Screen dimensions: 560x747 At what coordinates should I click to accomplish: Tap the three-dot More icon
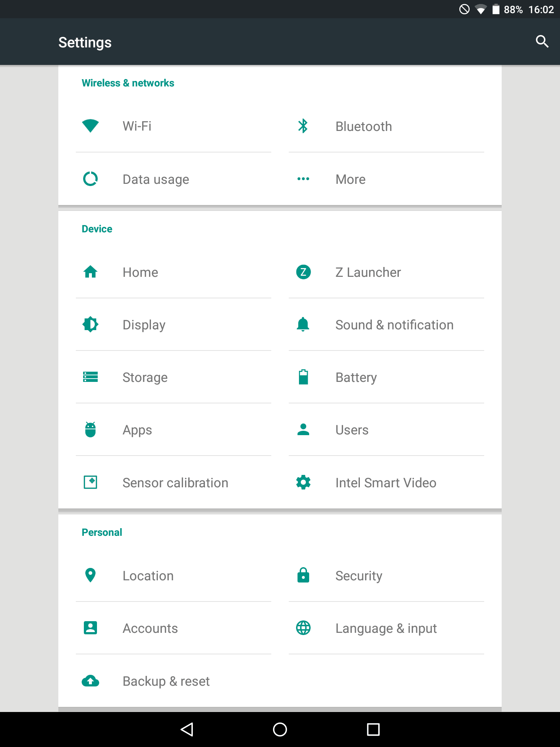[x=303, y=179]
